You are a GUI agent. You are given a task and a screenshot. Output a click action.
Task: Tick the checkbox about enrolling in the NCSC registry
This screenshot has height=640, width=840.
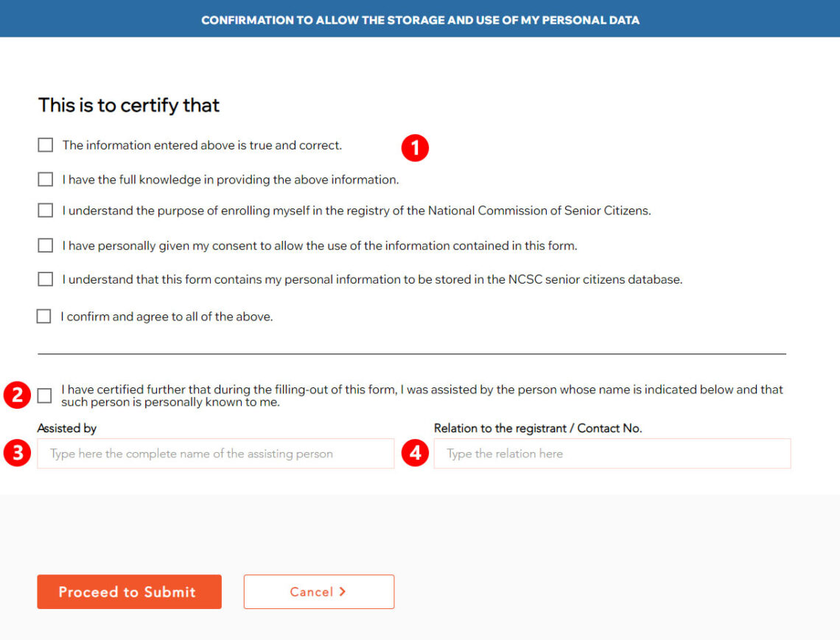[x=45, y=210]
